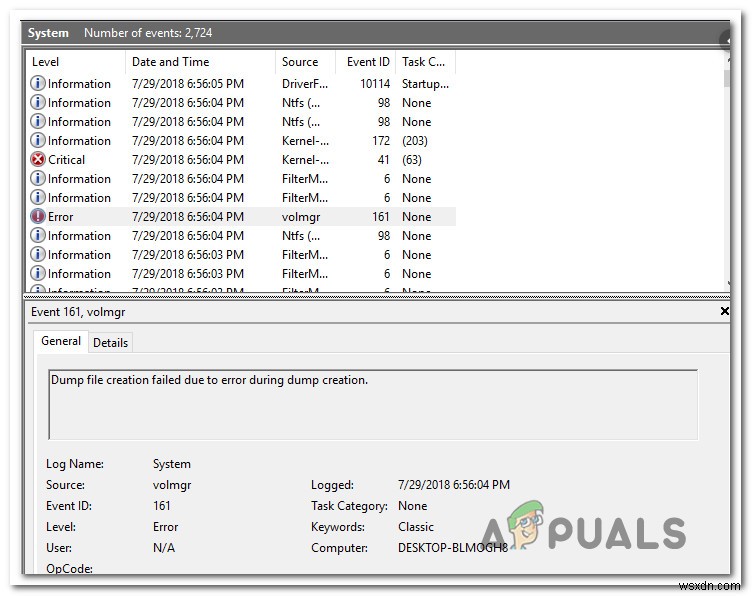Viewport: 752px width, 596px height.
Task: Select the volmgr source cell in Error row
Action: [x=301, y=217]
